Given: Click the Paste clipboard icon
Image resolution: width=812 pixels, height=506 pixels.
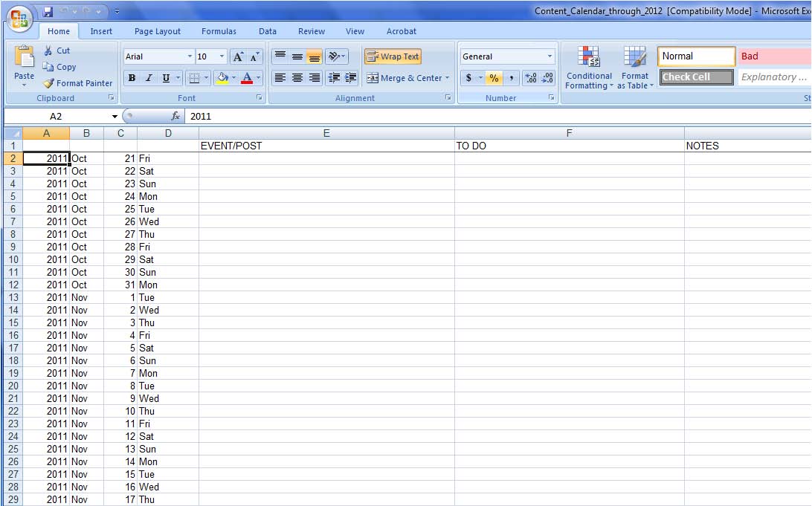Looking at the screenshot, I should [x=24, y=58].
